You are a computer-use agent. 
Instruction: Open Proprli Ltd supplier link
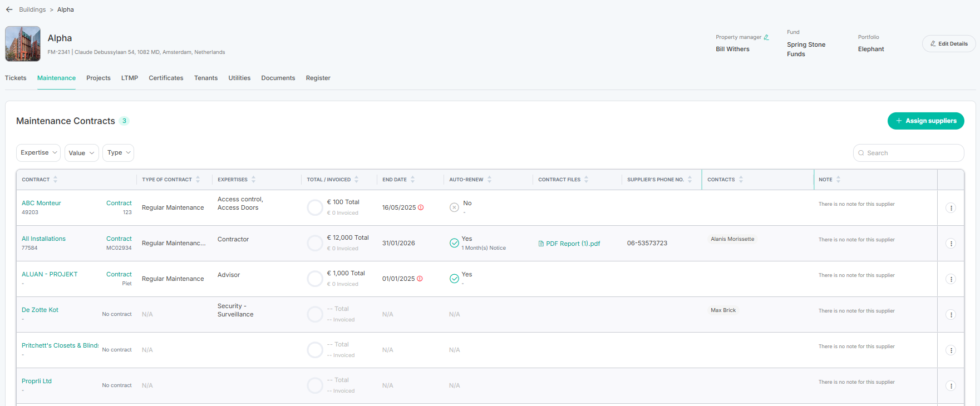[x=37, y=381]
